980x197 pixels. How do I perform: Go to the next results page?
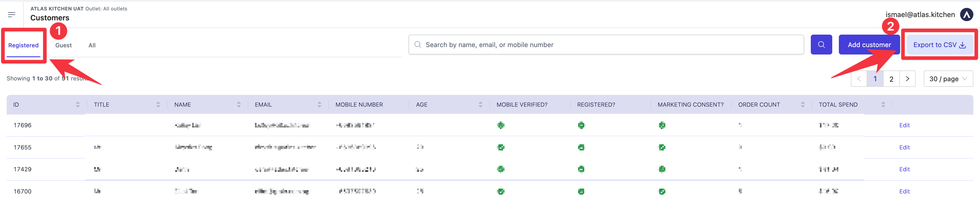coord(907,79)
